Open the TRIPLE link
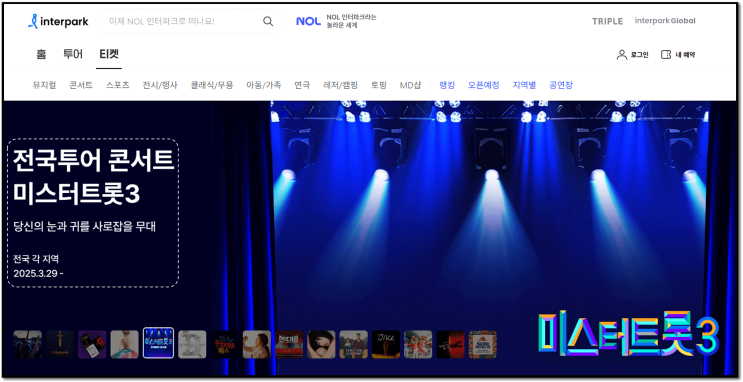The image size is (743, 382). [607, 21]
